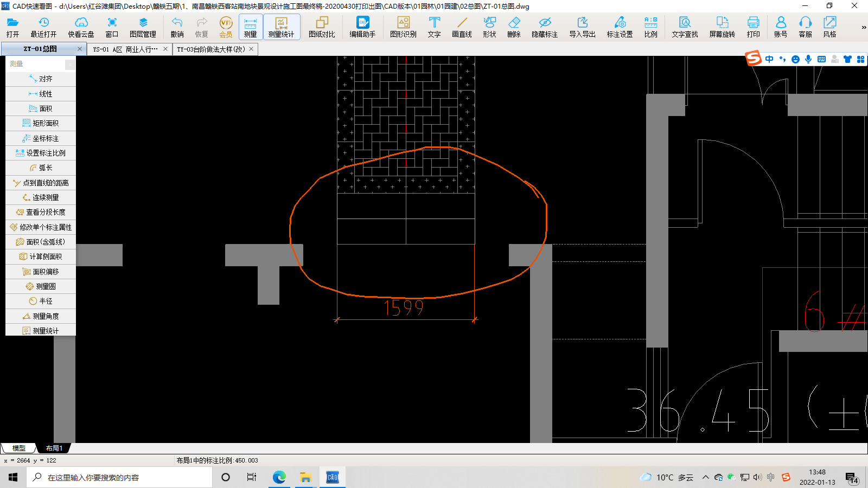Switch to the 模型 model tab
Screen dimensions: 868x488
pyautogui.click(x=18, y=448)
